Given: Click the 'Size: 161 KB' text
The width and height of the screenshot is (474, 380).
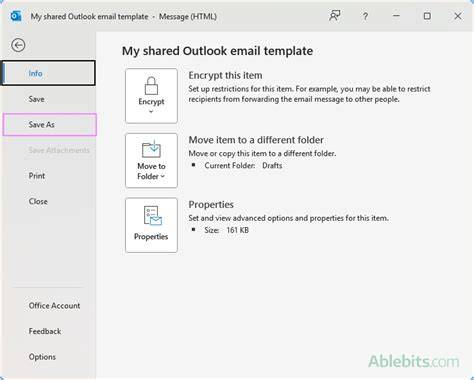Looking at the screenshot, I should pos(226,230).
